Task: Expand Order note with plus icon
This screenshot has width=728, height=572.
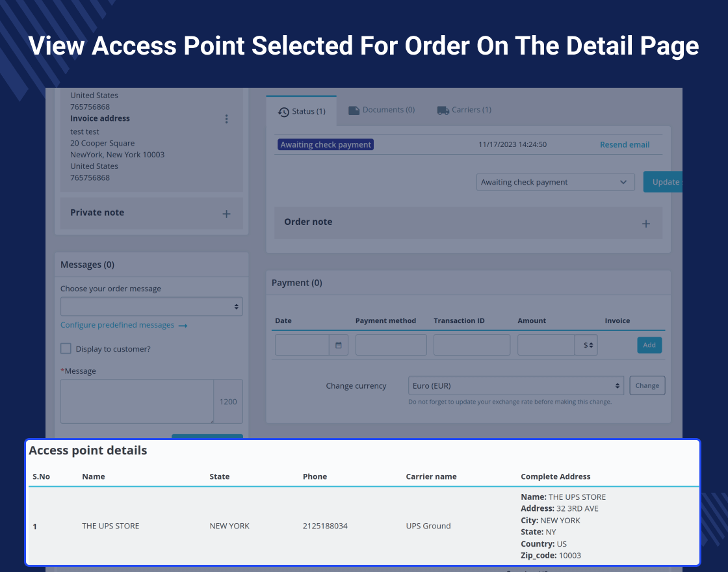Action: coord(646,224)
